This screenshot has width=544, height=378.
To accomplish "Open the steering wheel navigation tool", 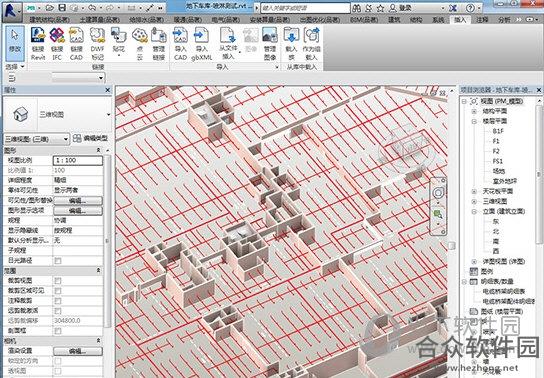I will click(x=438, y=192).
